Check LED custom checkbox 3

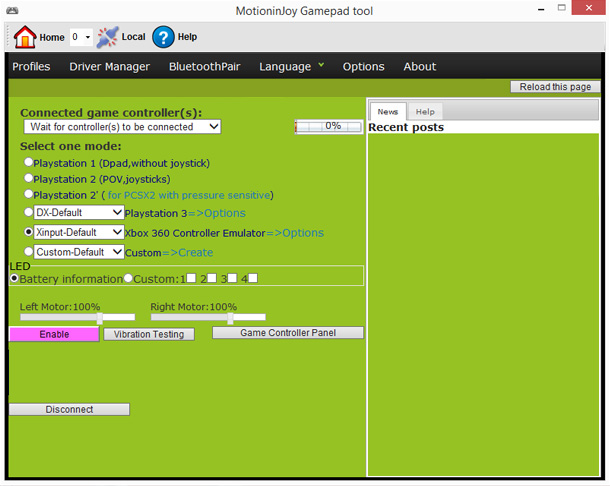tap(232, 278)
